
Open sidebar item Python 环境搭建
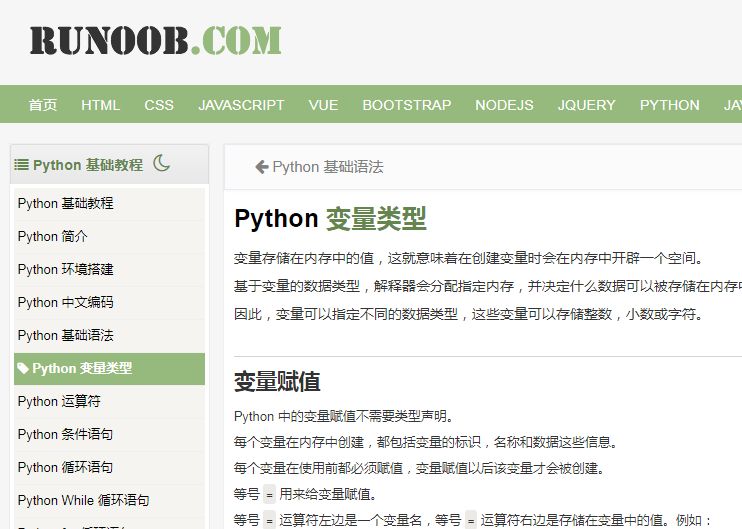pyautogui.click(x=109, y=270)
